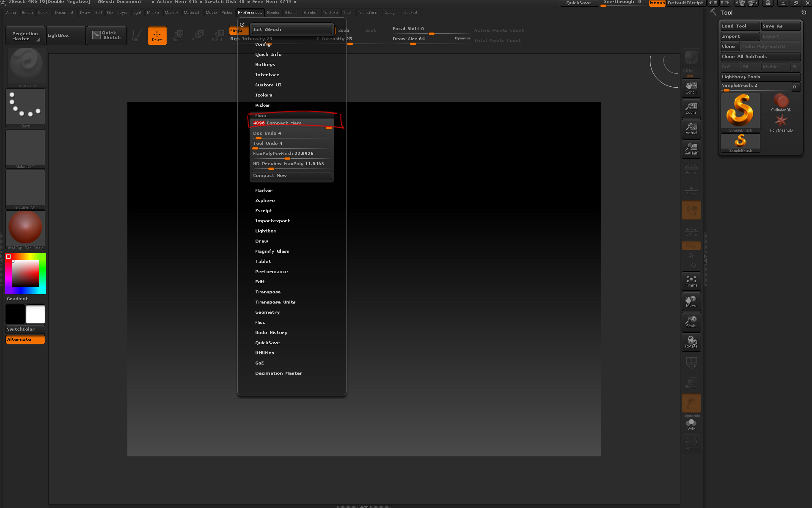Image resolution: width=812 pixels, height=508 pixels.
Task: Toggle the Menus button
Action: tap(657, 3)
